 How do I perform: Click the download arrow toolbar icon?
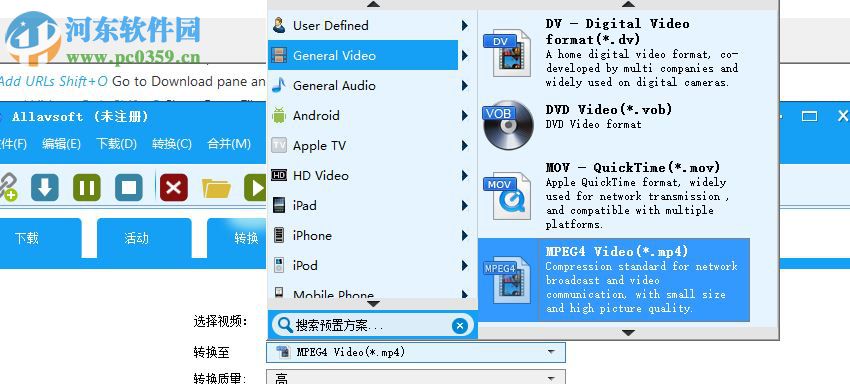pyautogui.click(x=45, y=188)
